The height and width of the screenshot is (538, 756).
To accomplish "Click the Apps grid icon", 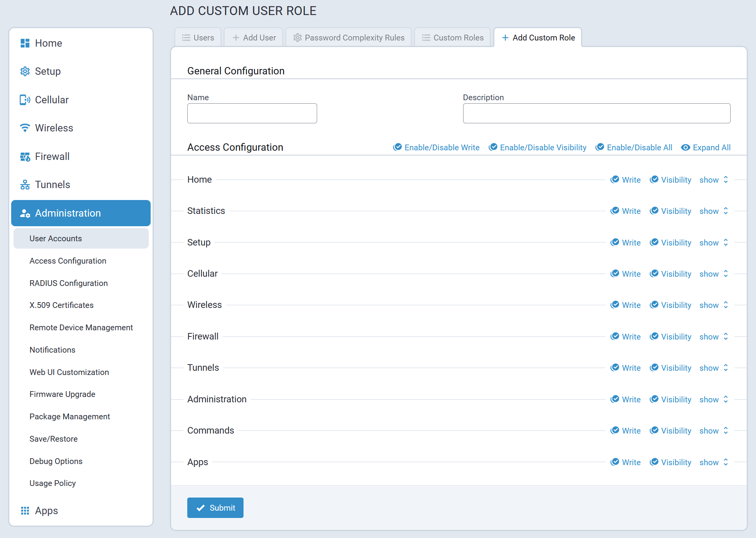I will [25, 511].
